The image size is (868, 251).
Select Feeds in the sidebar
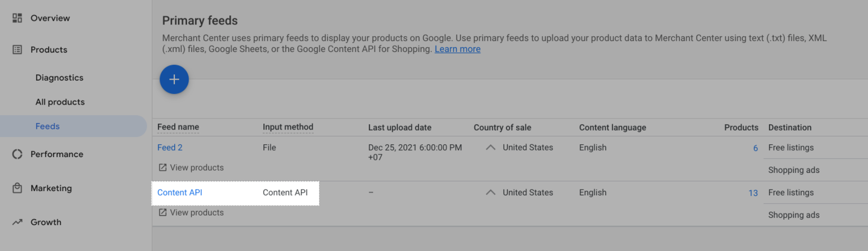click(73, 126)
